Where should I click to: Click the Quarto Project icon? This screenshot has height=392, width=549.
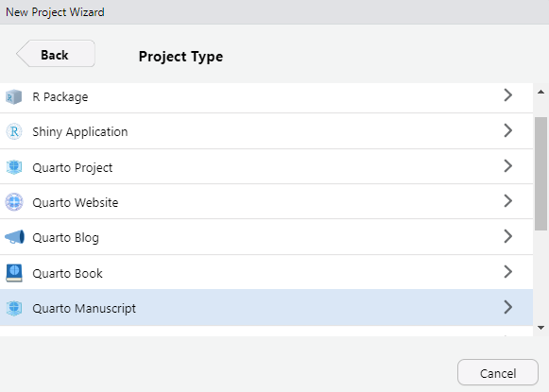[x=14, y=167]
